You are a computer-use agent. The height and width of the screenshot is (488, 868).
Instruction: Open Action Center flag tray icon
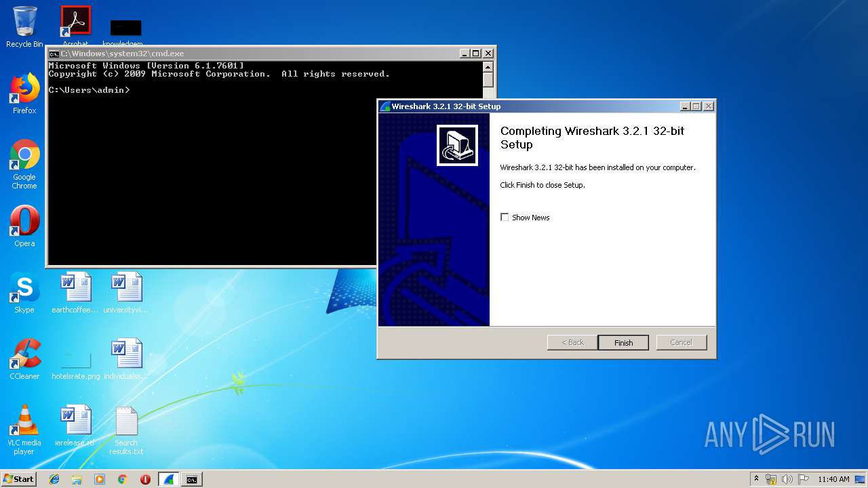pyautogui.click(x=804, y=479)
